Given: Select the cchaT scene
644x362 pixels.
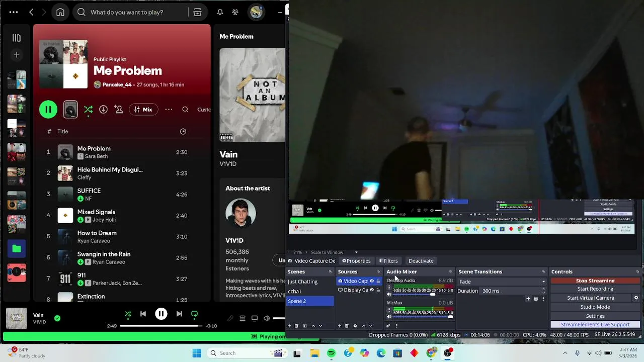Looking at the screenshot, I should click(309, 291).
